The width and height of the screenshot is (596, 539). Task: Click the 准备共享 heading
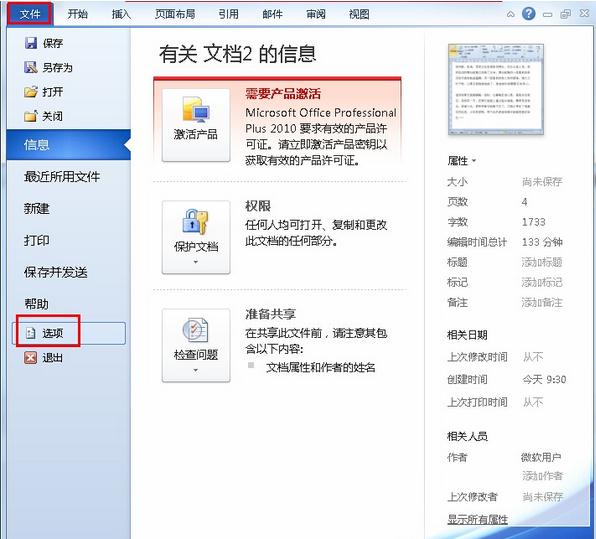point(271,314)
